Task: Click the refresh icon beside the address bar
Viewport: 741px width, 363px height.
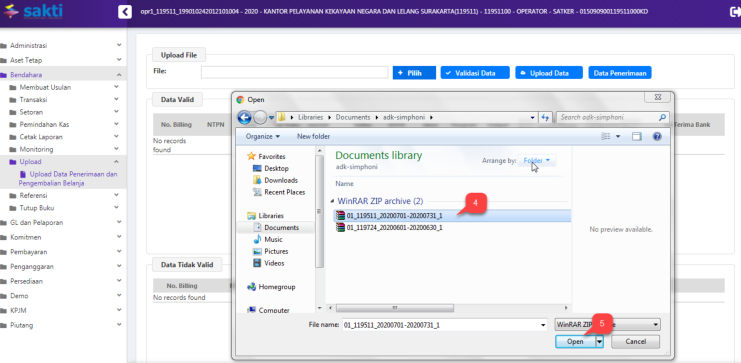Action: coord(545,117)
